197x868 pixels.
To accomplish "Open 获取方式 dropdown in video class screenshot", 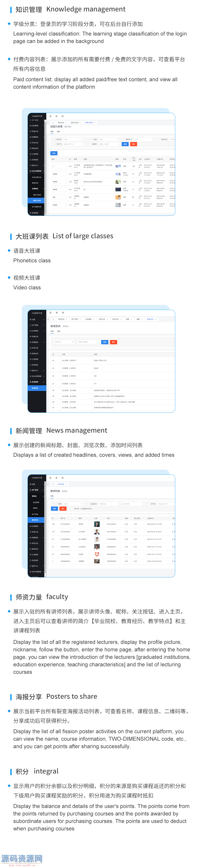I will click(x=143, y=139).
